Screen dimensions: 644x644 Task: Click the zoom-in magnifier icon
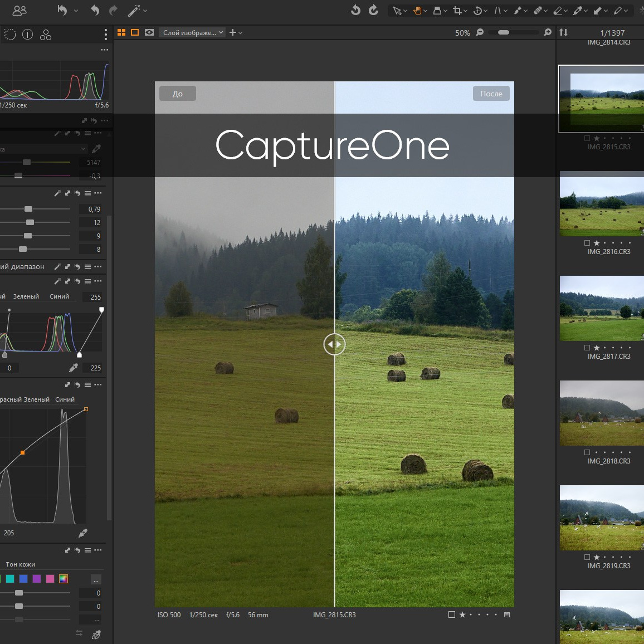pyautogui.click(x=548, y=32)
